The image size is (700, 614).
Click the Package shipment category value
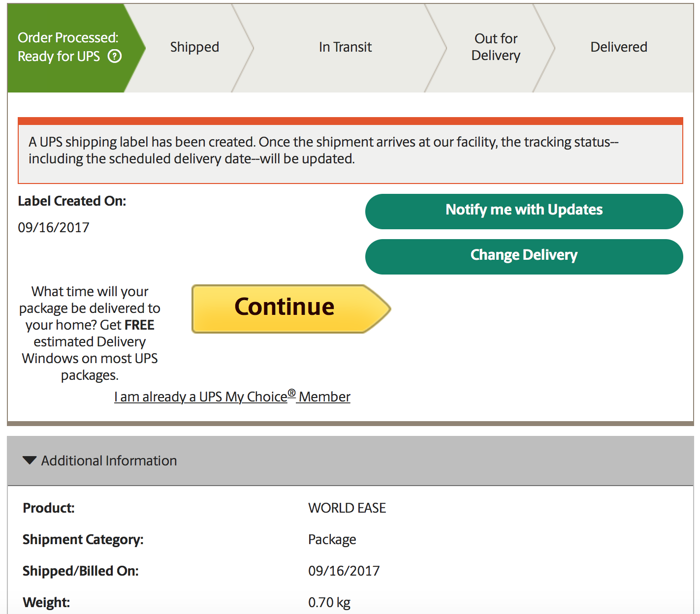332,540
